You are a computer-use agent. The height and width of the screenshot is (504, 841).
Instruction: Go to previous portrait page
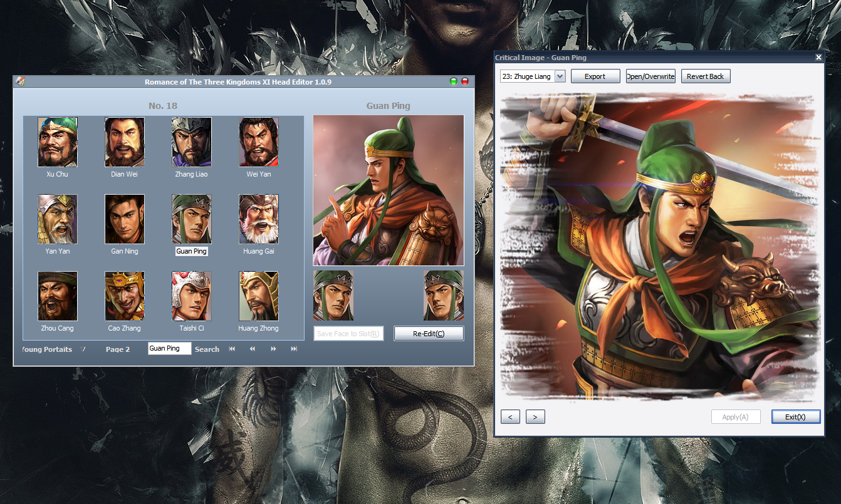(x=253, y=349)
